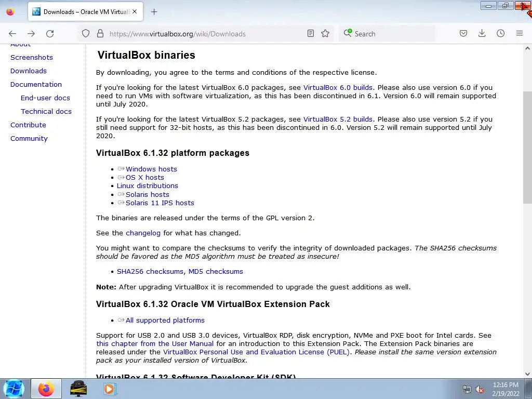
Task: Follow the VirtualBox 5.2 builds link
Action: pyautogui.click(x=338, y=119)
